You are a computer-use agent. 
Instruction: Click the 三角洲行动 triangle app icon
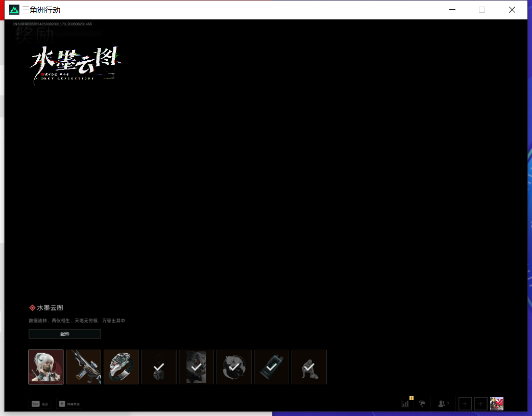pyautogui.click(x=14, y=10)
